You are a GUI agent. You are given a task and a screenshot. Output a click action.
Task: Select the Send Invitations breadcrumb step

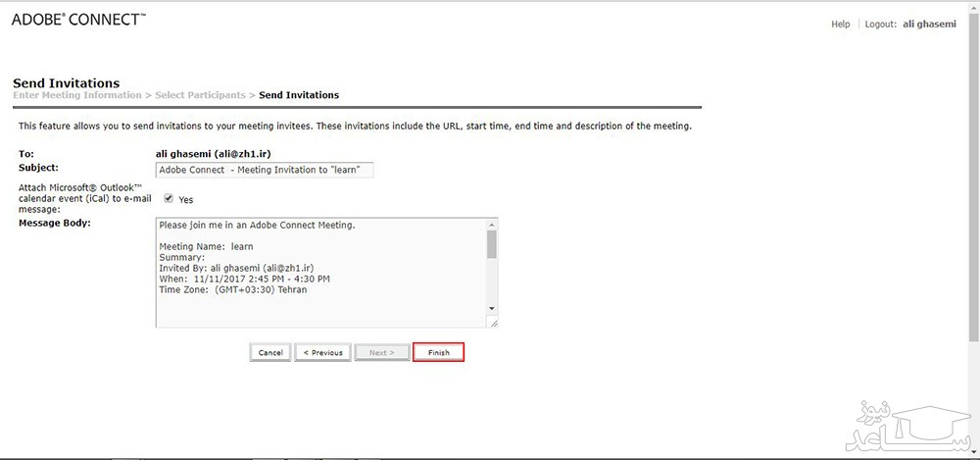tap(299, 95)
